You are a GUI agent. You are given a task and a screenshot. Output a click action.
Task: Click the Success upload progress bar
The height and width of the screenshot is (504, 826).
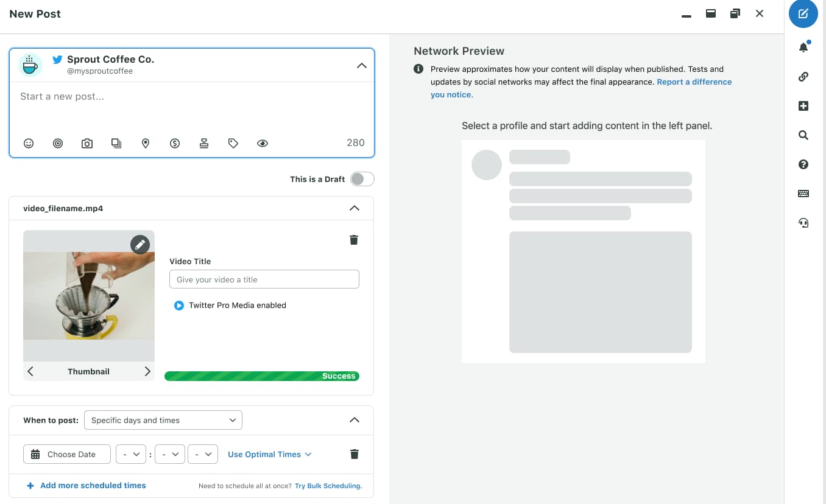tap(261, 376)
